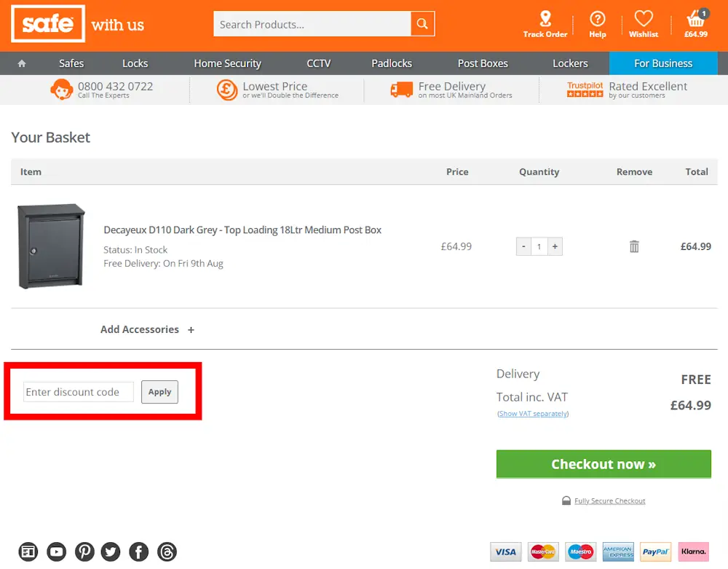The image size is (728, 569).
Task: Click the quantity number field
Action: pyautogui.click(x=539, y=247)
